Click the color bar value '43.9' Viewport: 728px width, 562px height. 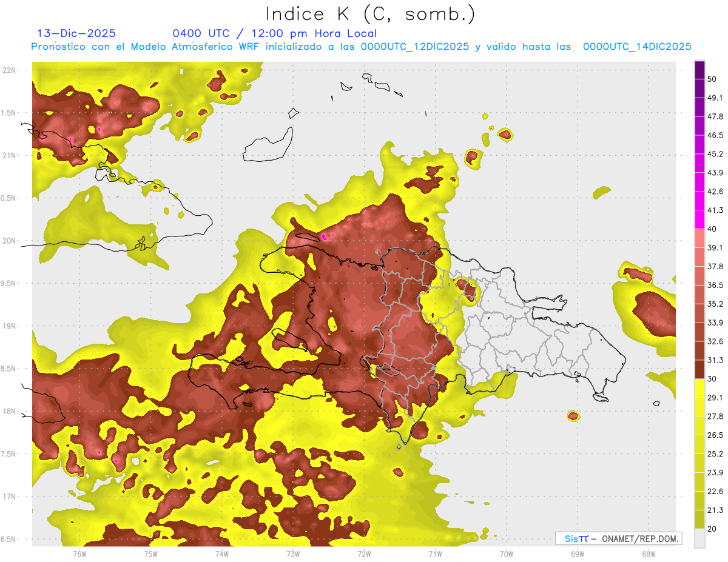pyautogui.click(x=715, y=173)
